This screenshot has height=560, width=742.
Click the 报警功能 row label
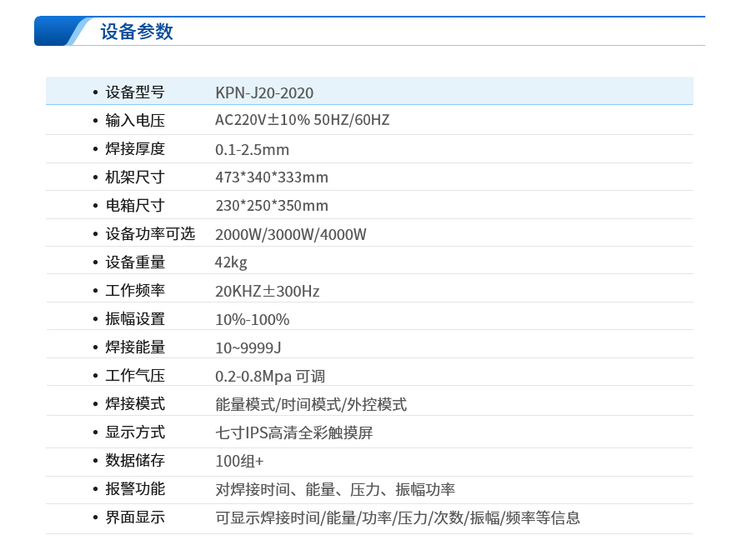(x=135, y=489)
